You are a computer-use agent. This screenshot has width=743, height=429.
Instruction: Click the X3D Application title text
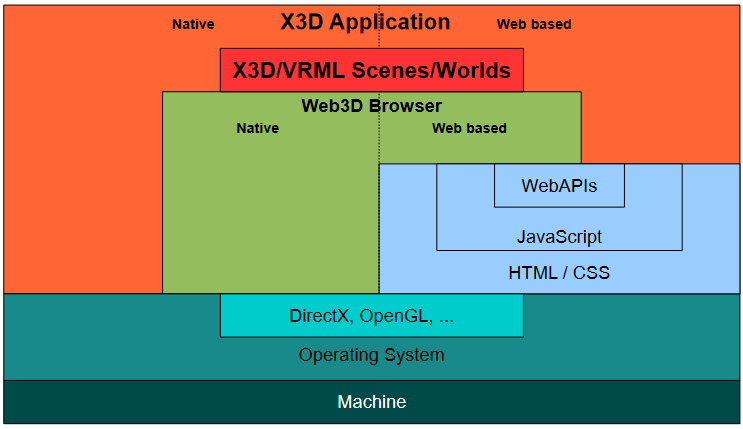click(x=365, y=22)
